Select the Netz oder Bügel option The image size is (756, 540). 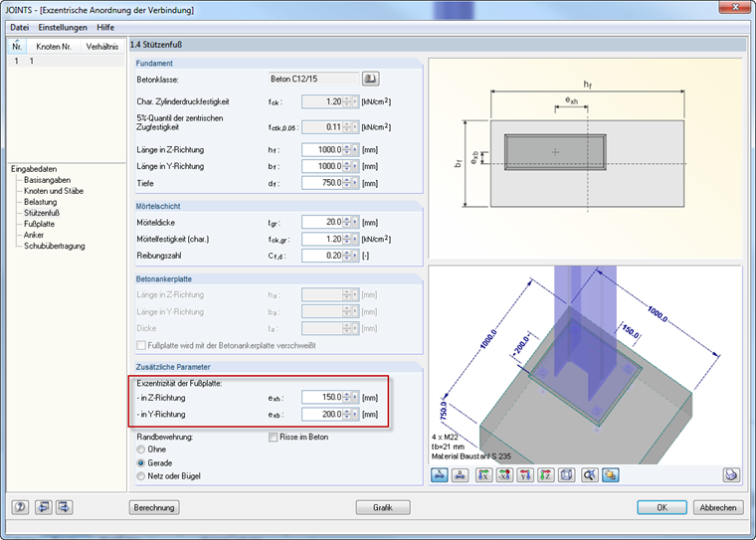[141, 476]
